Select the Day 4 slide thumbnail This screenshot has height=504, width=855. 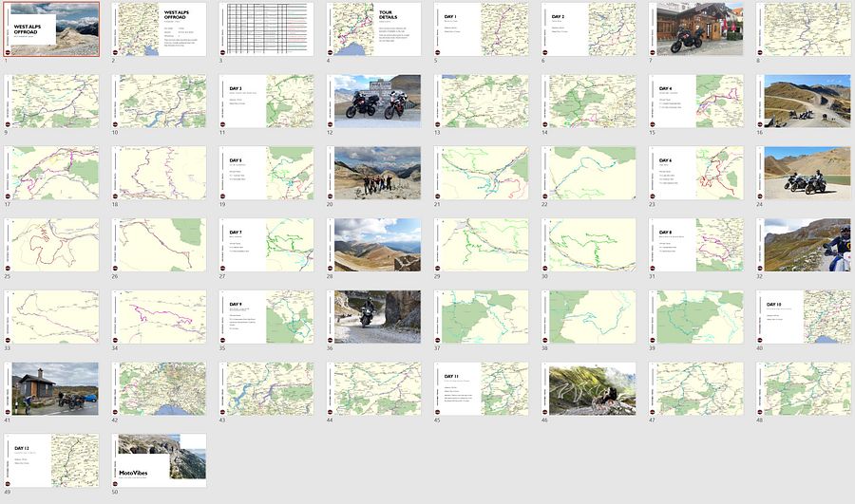[696, 102]
